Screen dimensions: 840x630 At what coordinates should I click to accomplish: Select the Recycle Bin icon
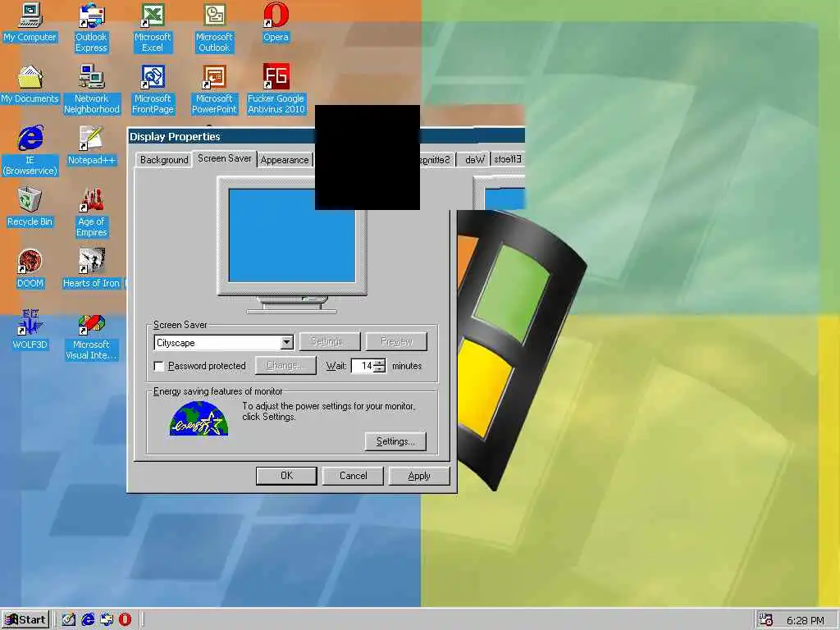click(30, 208)
